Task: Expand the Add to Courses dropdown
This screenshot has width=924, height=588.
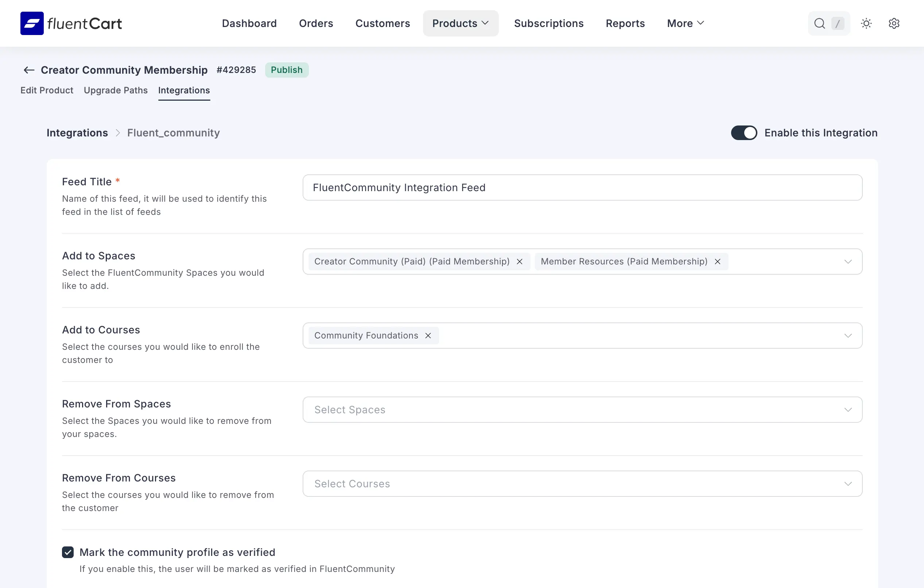Action: (x=848, y=336)
